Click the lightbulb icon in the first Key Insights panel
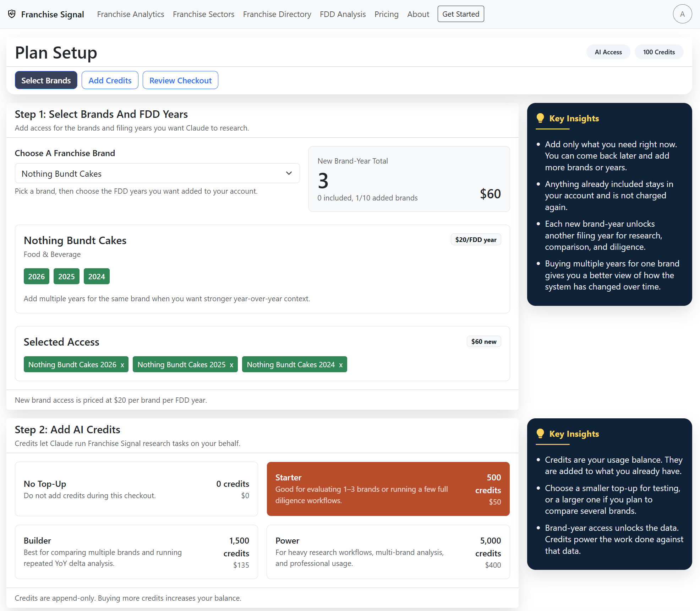The image size is (700, 611). (x=540, y=118)
